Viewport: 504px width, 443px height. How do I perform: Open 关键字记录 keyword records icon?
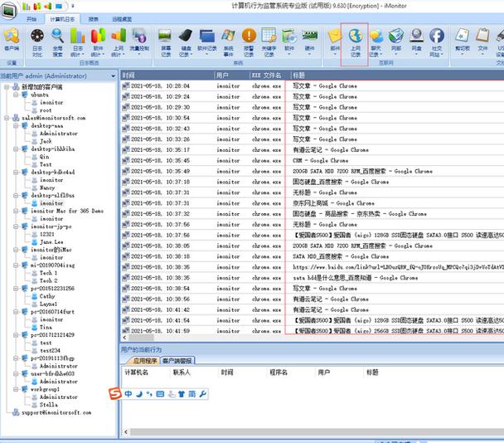(x=269, y=42)
